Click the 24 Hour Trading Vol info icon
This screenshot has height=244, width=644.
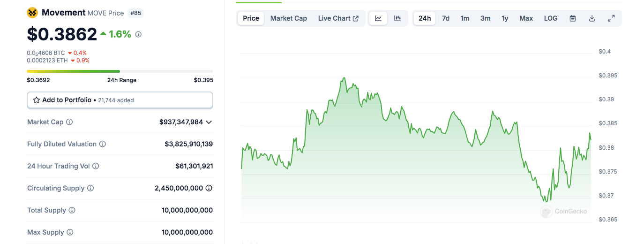click(x=96, y=166)
